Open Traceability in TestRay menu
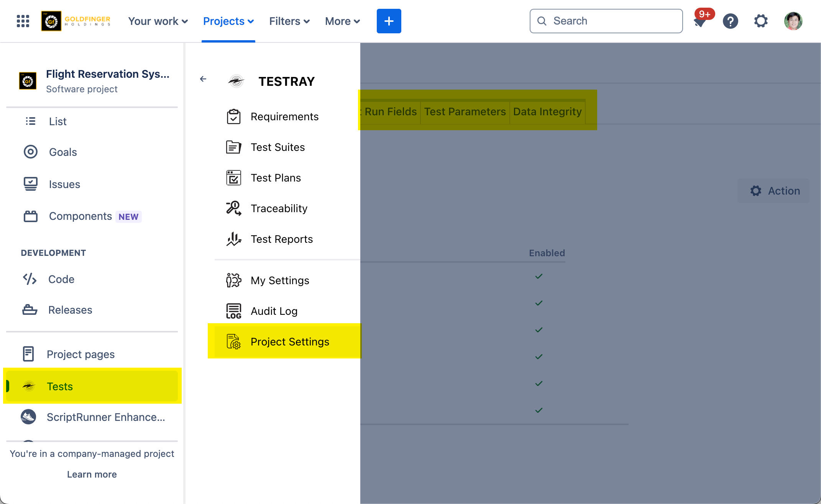The height and width of the screenshot is (504, 821). (x=279, y=208)
